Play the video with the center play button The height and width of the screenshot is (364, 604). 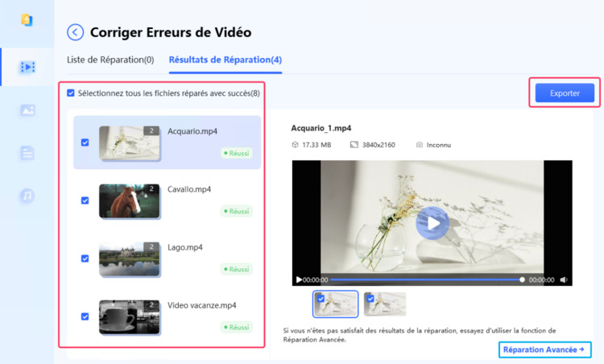432,223
